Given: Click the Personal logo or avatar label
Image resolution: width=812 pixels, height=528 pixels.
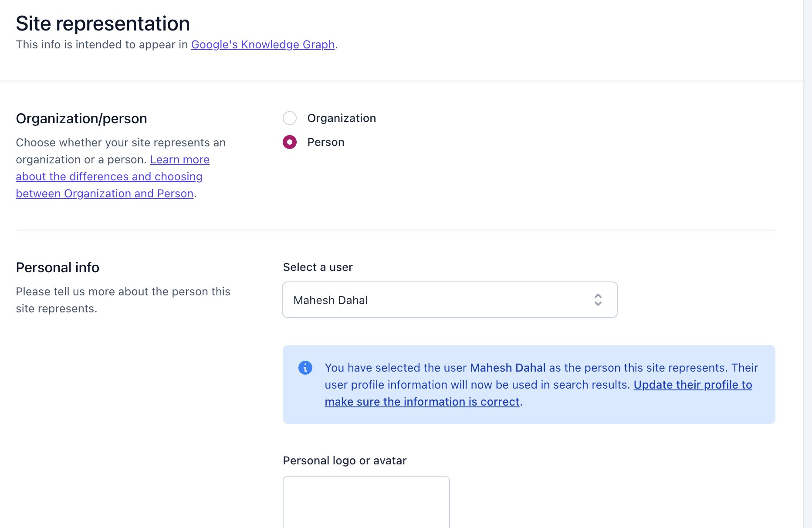Looking at the screenshot, I should (345, 460).
